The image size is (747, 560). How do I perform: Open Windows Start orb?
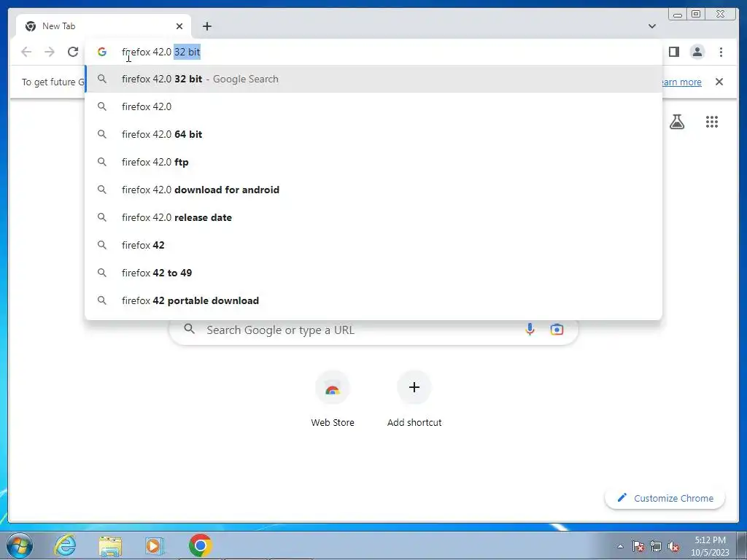pos(20,545)
